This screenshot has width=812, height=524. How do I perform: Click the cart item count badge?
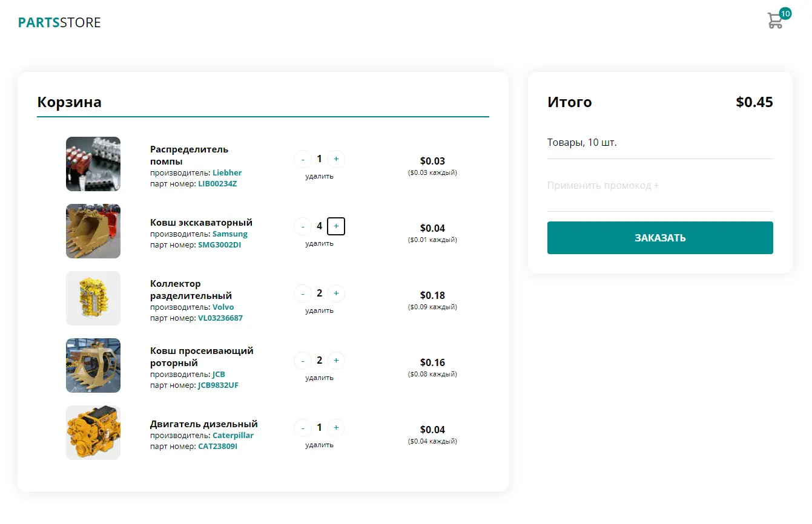point(785,13)
